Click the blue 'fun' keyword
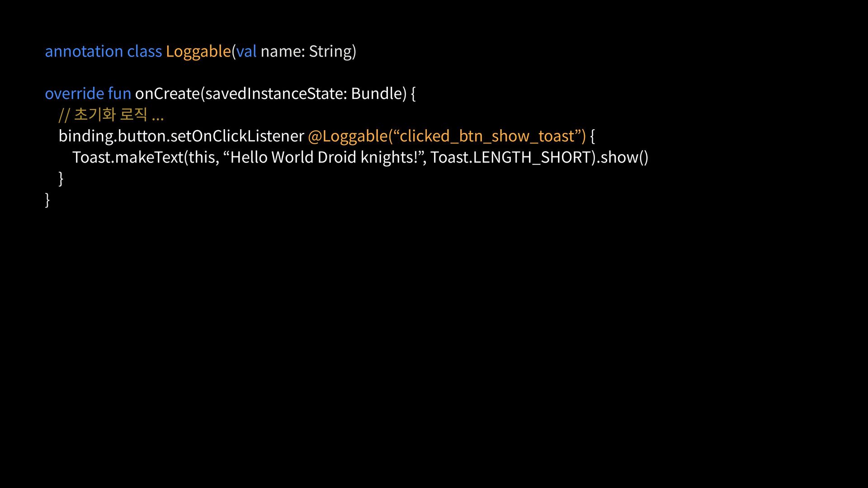The height and width of the screenshot is (488, 868). [x=119, y=94]
